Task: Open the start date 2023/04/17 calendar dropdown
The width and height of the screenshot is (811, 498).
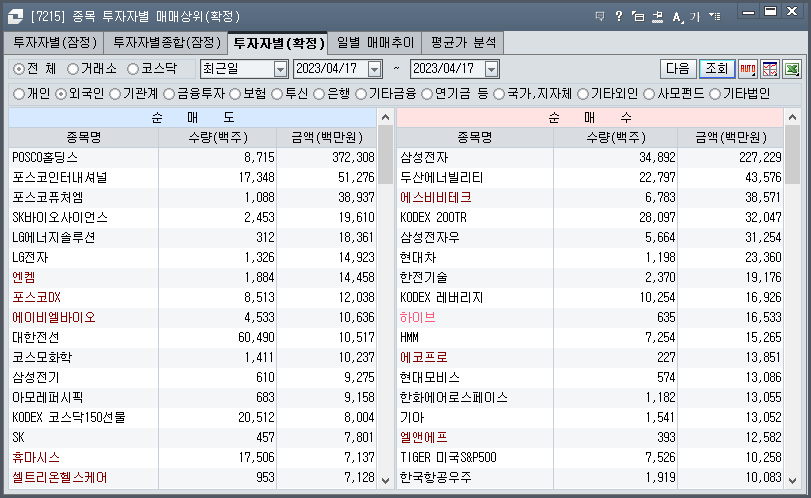Action: coord(375,69)
